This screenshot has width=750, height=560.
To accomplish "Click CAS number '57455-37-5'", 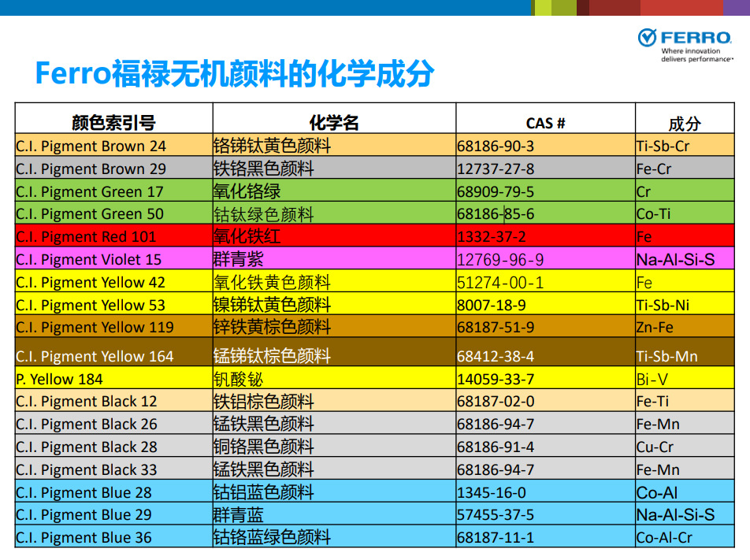I will pyautogui.click(x=496, y=514).
